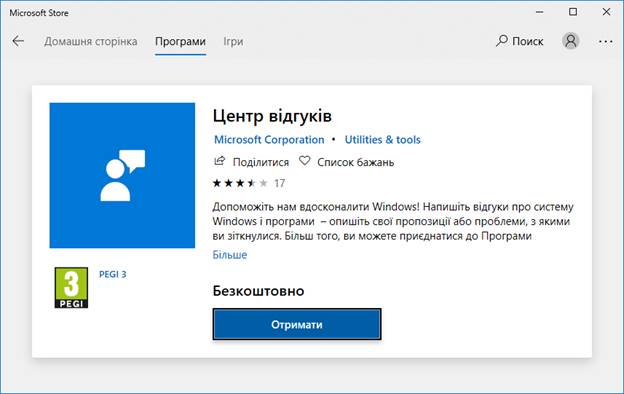
Task: Open the user account profile icon
Action: pos(570,41)
